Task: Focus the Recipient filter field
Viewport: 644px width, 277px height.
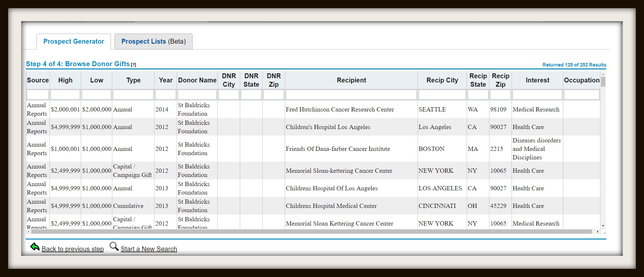Action: 351,95
